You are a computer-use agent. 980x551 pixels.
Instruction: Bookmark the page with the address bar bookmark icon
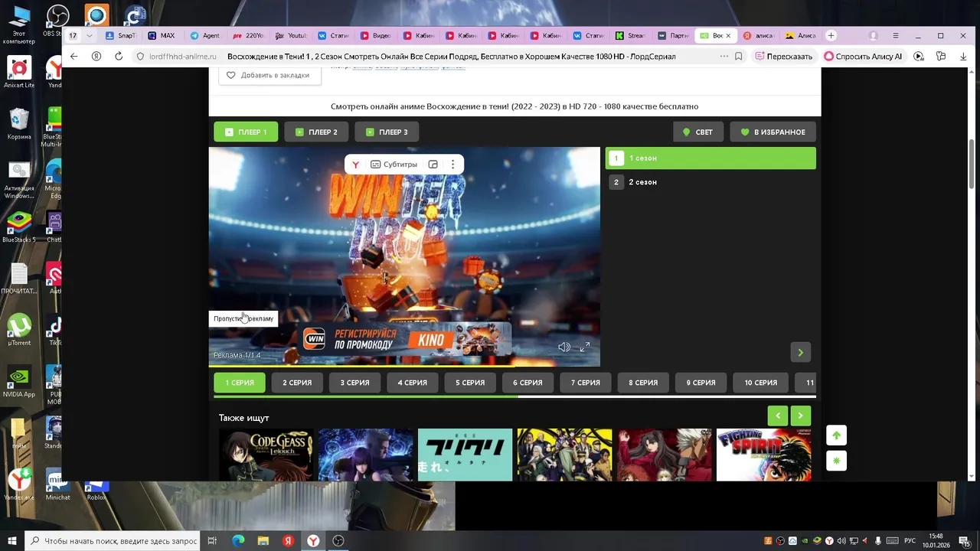coord(738,56)
